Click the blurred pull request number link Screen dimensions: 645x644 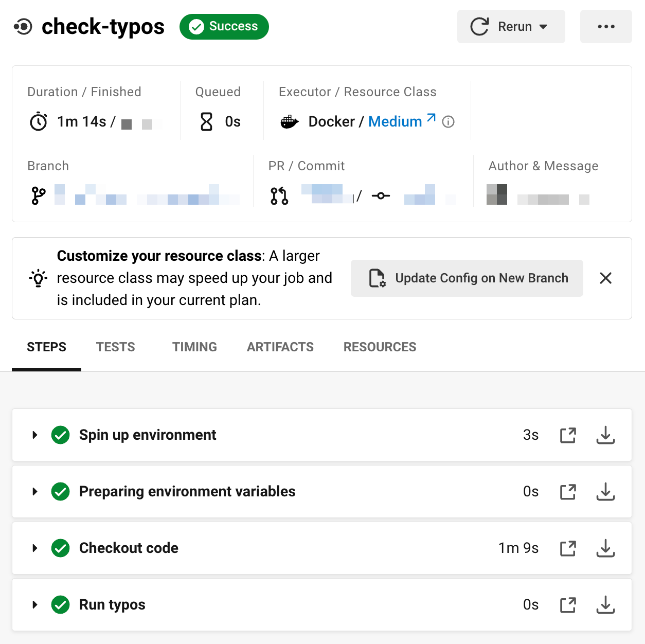pos(327,193)
